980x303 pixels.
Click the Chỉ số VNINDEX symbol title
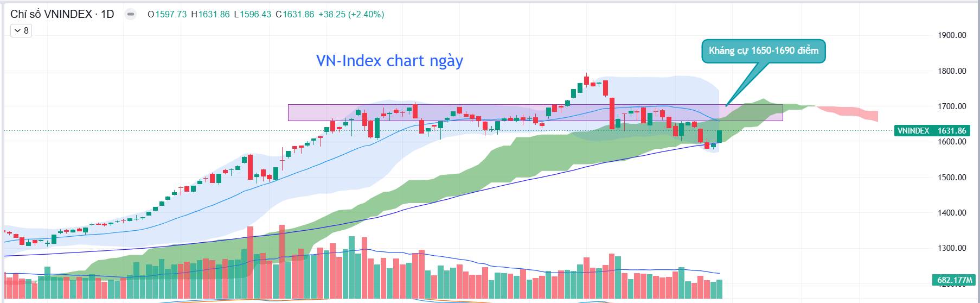click(62, 14)
